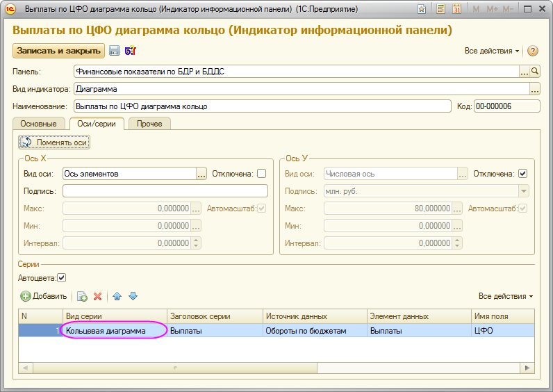This screenshot has width=553, height=392.
Task: Switch to Прочее tab
Action: (149, 124)
